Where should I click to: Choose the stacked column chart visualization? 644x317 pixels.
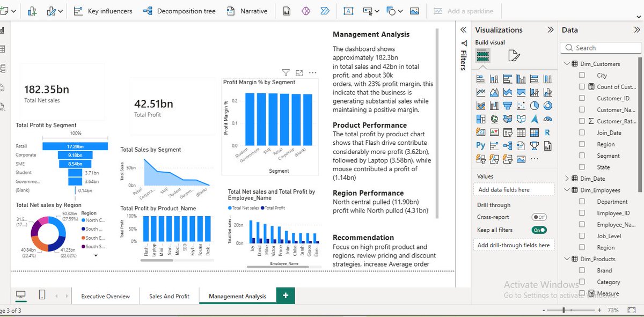(494, 79)
